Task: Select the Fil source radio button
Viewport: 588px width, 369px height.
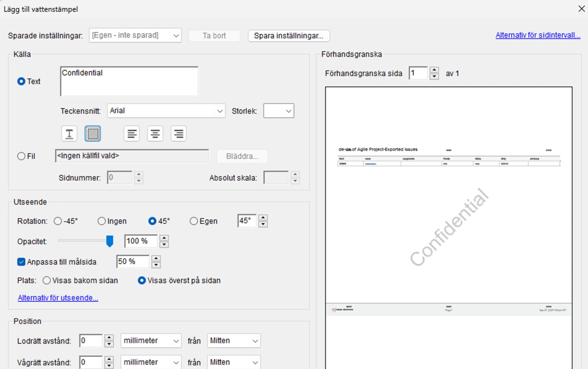Action: pyautogui.click(x=21, y=156)
